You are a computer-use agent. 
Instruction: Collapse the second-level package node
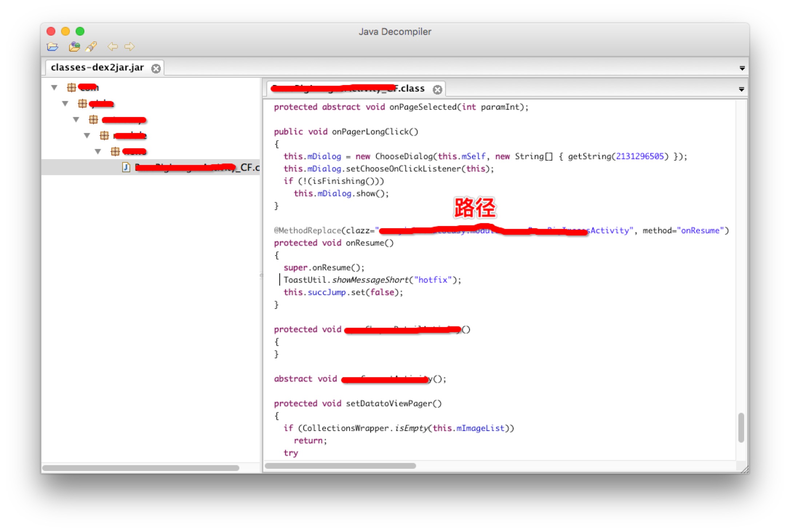click(65, 104)
